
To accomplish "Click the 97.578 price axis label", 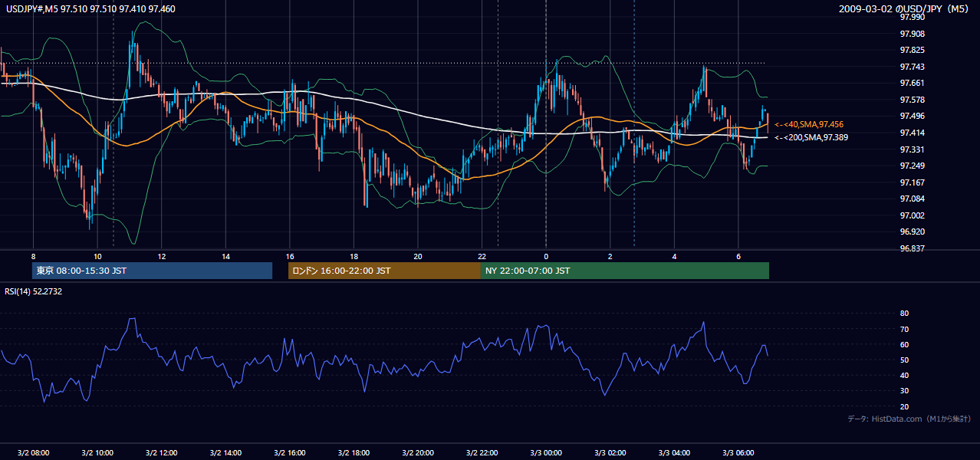I will pyautogui.click(x=913, y=100).
